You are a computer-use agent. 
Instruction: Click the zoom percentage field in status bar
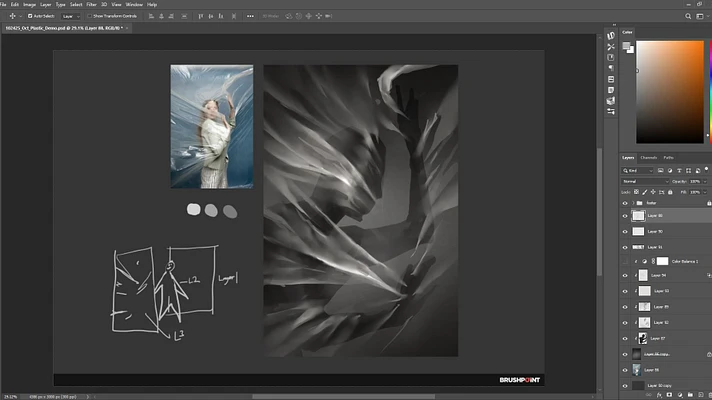(10, 397)
